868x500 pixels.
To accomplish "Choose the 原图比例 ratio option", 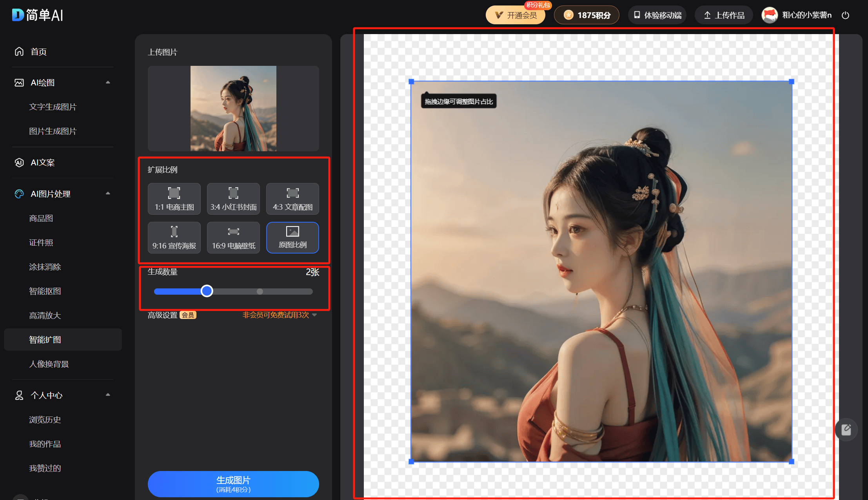I will [x=292, y=237].
